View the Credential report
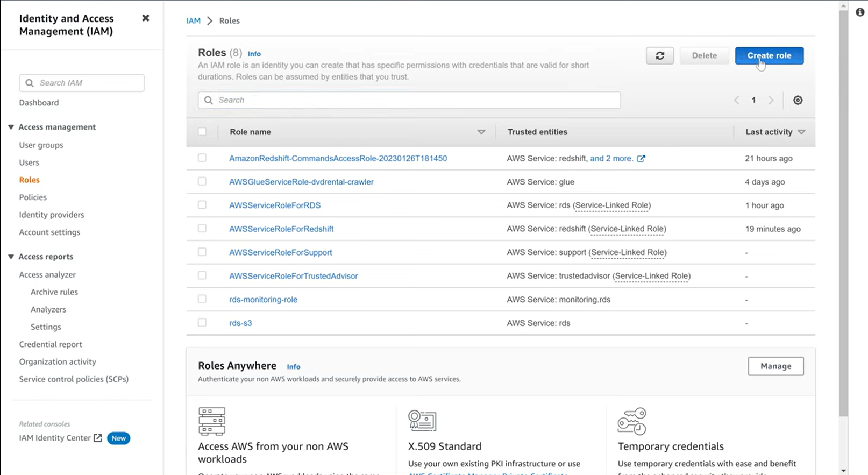This screenshot has height=475, width=868. [x=51, y=344]
